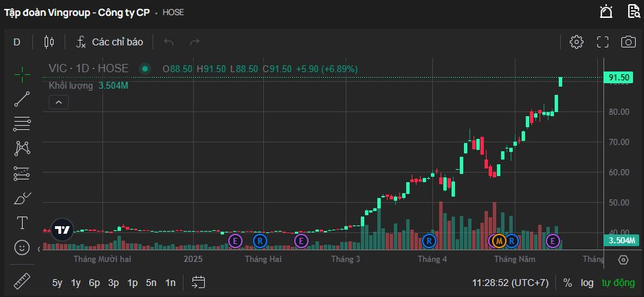
Task: Open the orange M marker on timeline
Action: pos(499,241)
